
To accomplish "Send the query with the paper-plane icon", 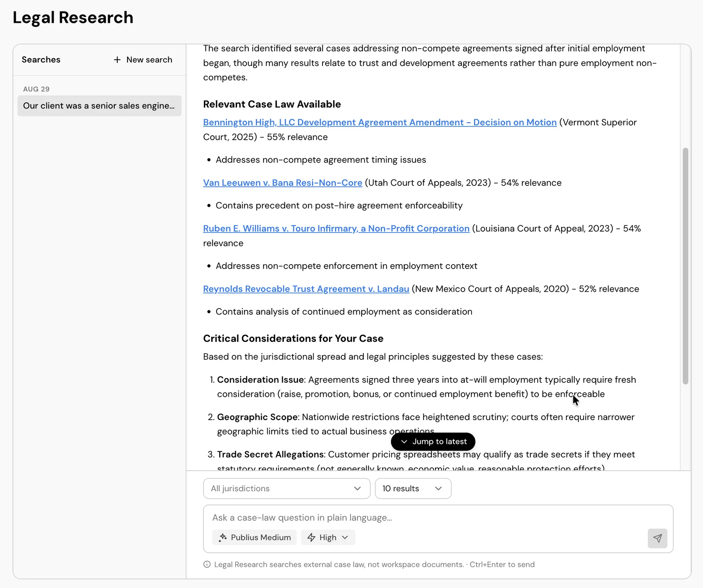I will pyautogui.click(x=657, y=538).
